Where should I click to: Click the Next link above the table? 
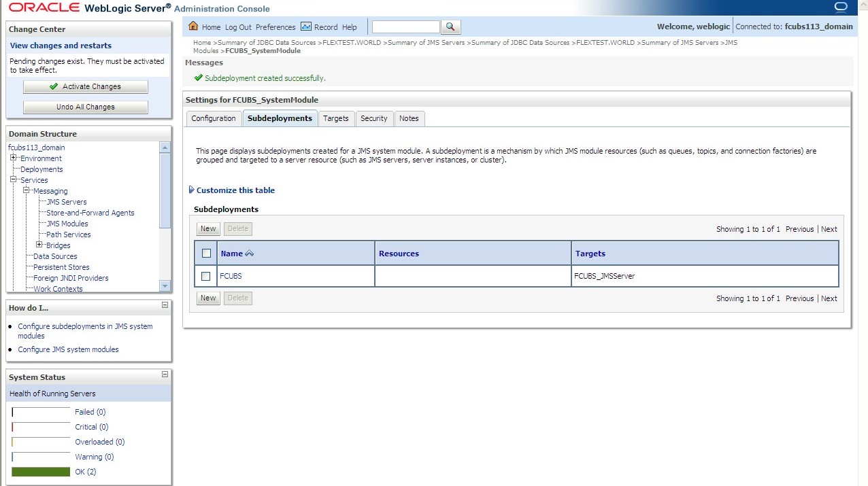click(829, 229)
